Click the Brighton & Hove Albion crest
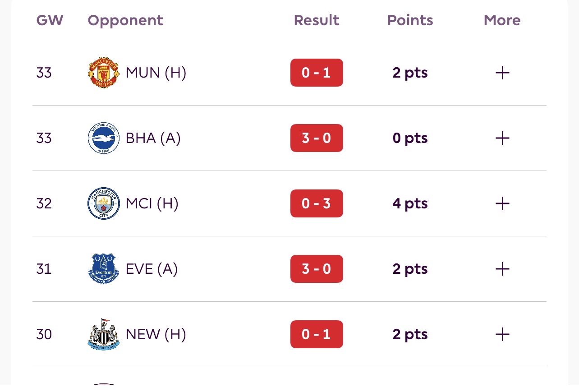The width and height of the screenshot is (579, 392). click(x=104, y=138)
